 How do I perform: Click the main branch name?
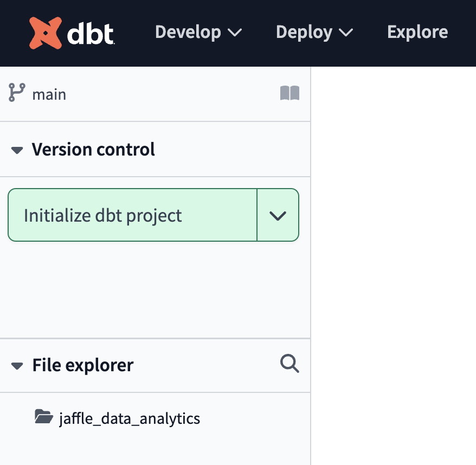[49, 94]
